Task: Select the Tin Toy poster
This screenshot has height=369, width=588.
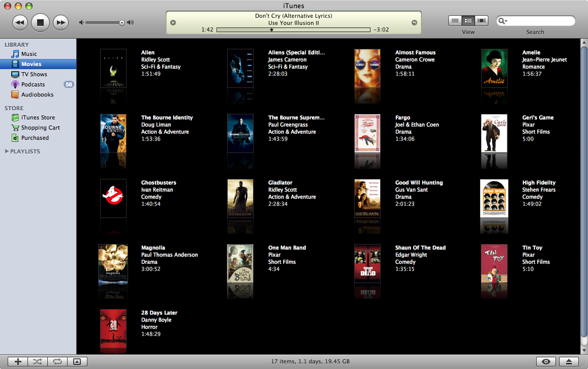Action: (494, 263)
